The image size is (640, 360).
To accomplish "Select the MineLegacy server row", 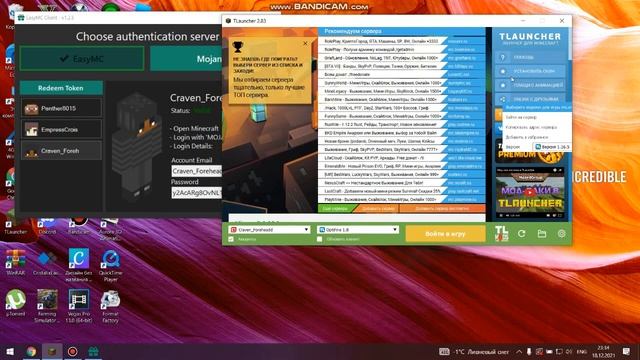I will pos(402,91).
